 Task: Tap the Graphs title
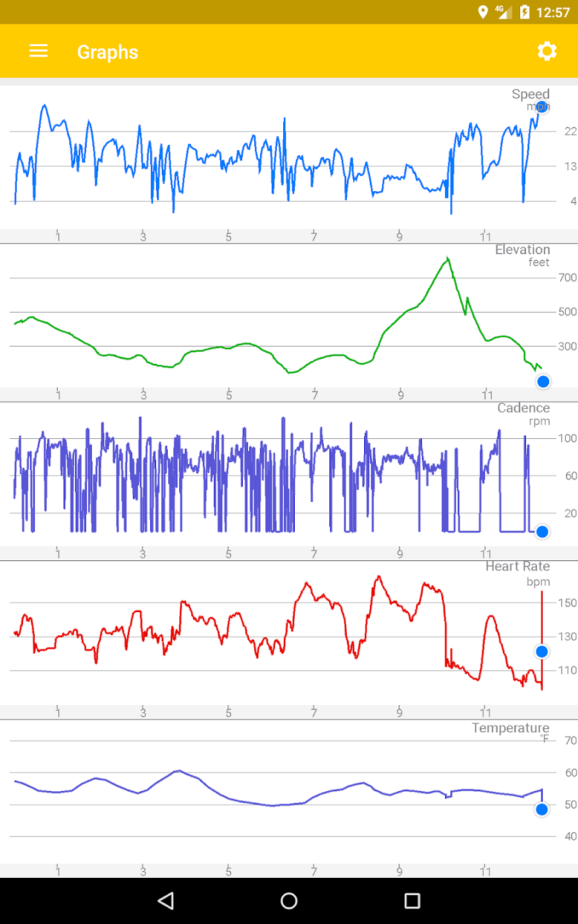click(x=108, y=52)
